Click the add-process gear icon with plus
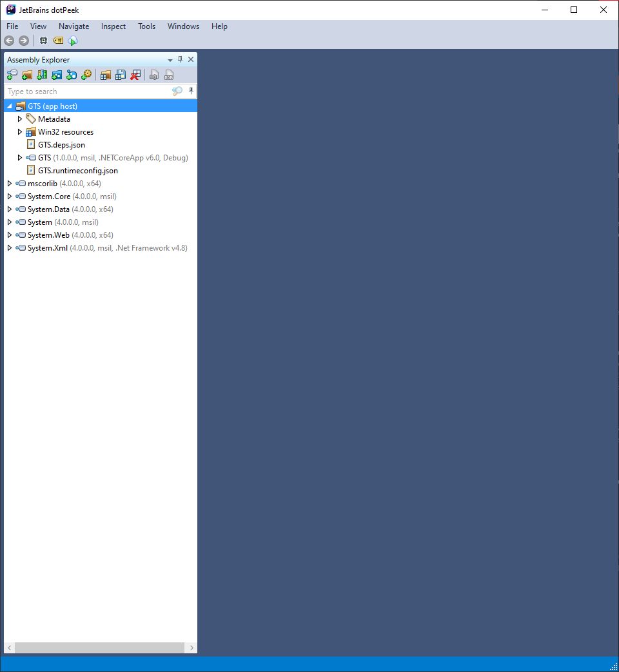The image size is (619, 672). (x=86, y=75)
